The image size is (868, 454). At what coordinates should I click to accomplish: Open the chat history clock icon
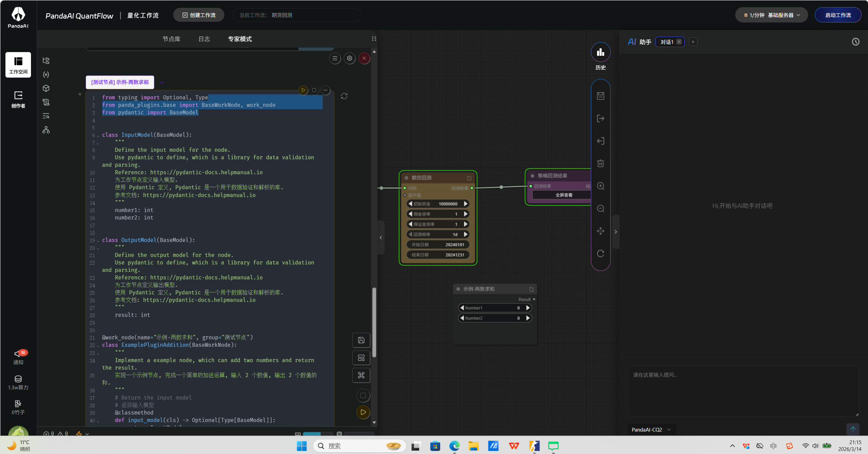[855, 42]
